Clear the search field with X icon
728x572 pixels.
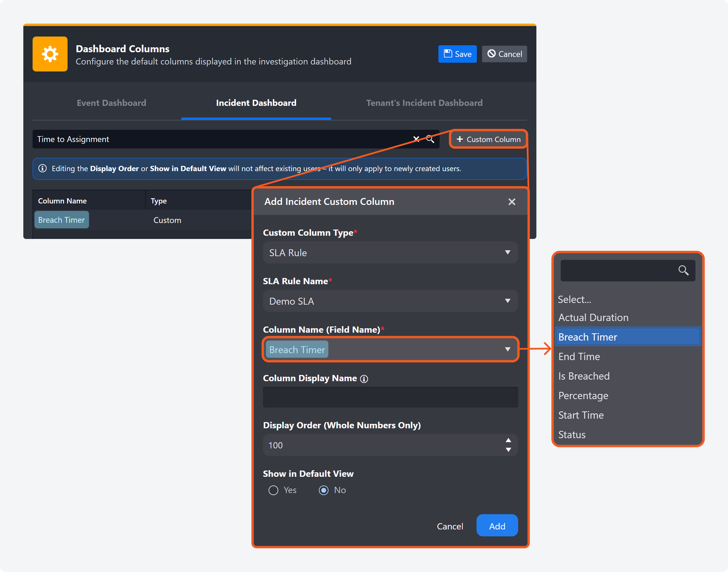click(x=416, y=139)
